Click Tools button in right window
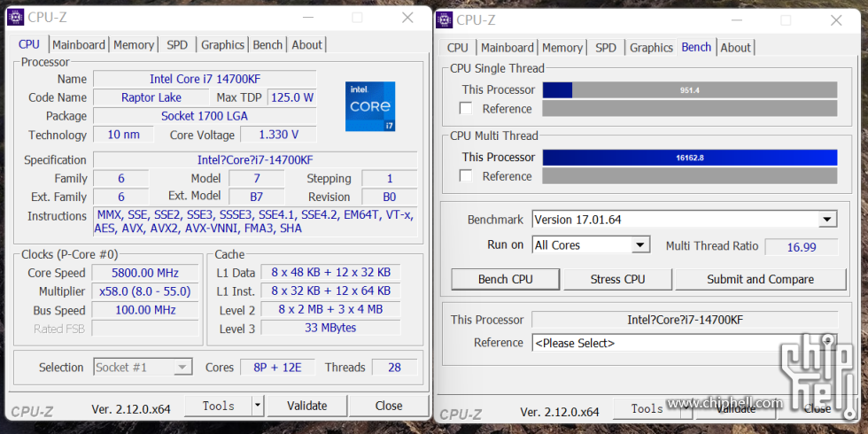This screenshot has width=868, height=434. click(647, 409)
